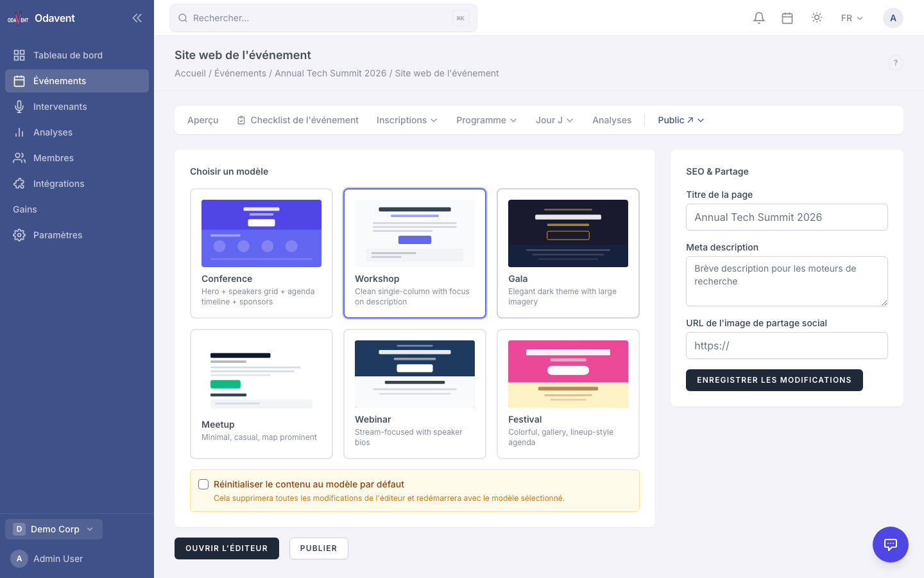Viewport: 924px width, 578px height.
Task: Switch to the Analyses tab
Action: (x=612, y=120)
